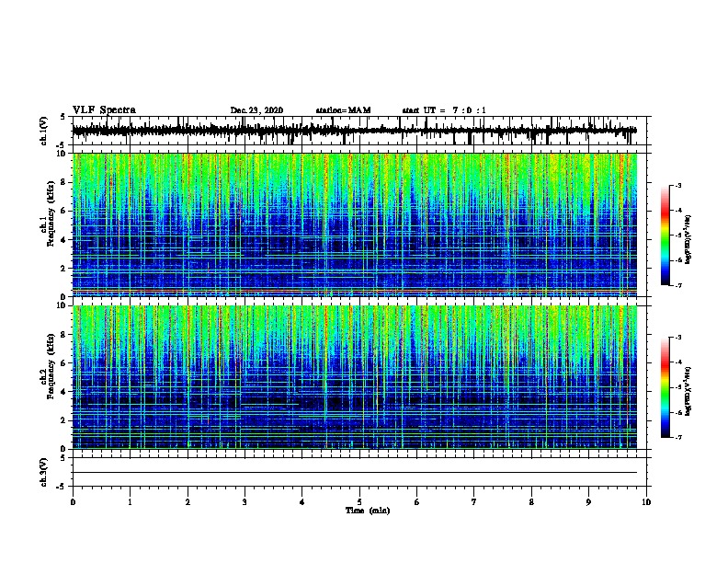Click the "ch.1(V)" waveform axis label
728x563 pixels.
click(x=44, y=131)
